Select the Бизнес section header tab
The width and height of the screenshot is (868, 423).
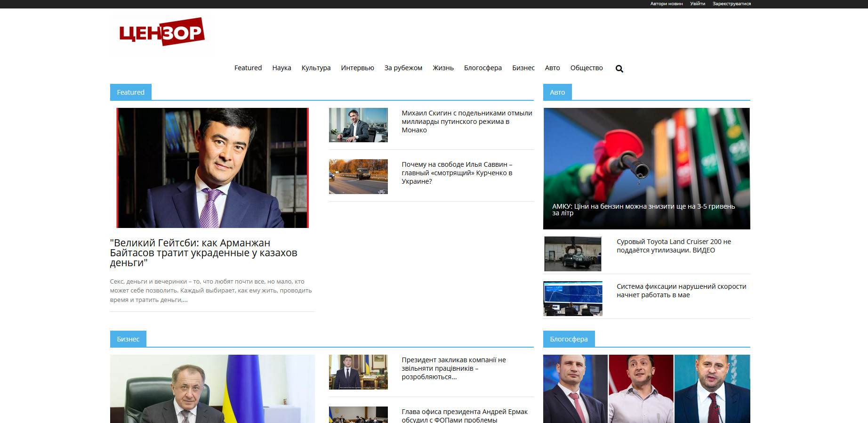128,339
